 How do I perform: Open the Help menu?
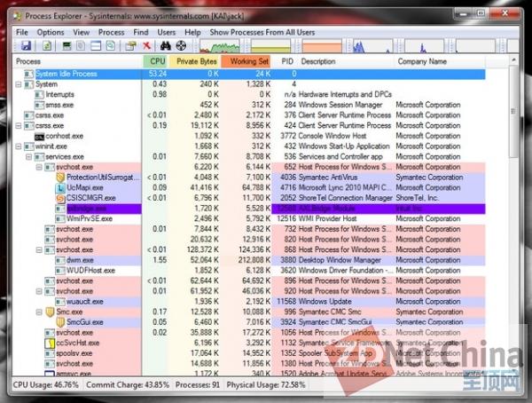click(x=192, y=32)
